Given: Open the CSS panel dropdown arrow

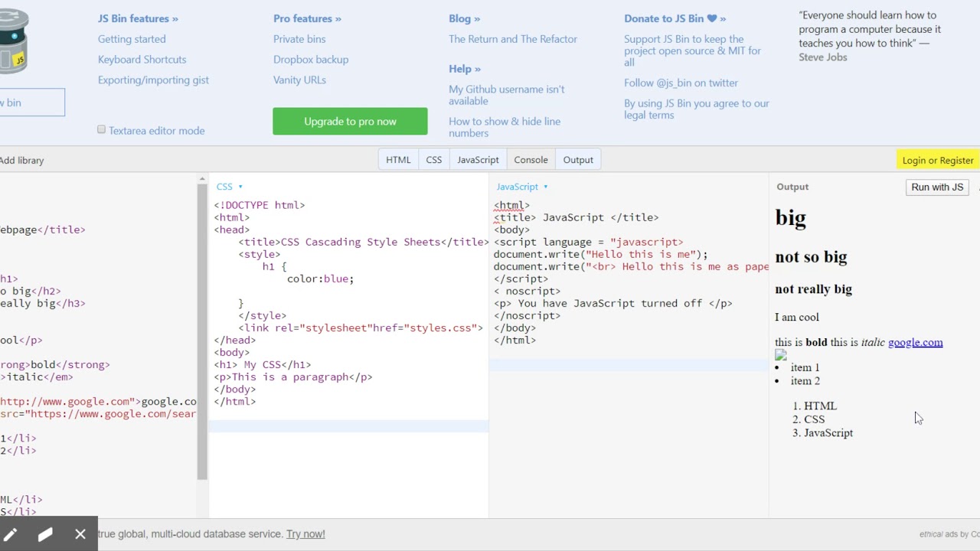Looking at the screenshot, I should 240,187.
